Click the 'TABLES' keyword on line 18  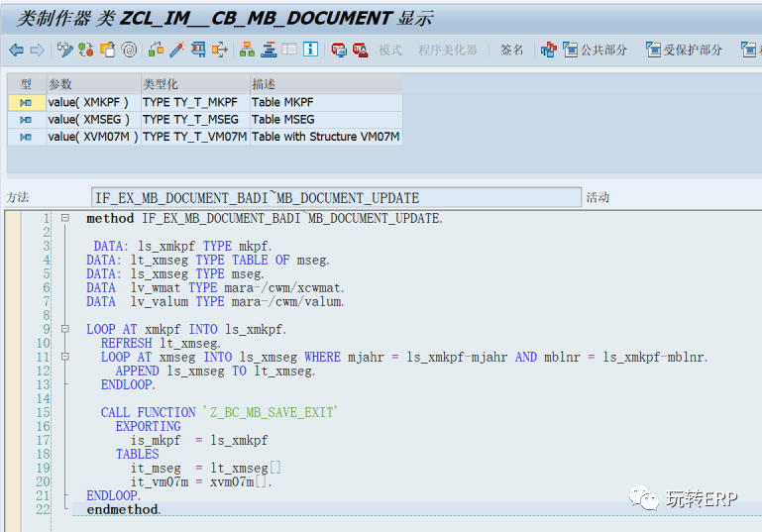click(137, 454)
